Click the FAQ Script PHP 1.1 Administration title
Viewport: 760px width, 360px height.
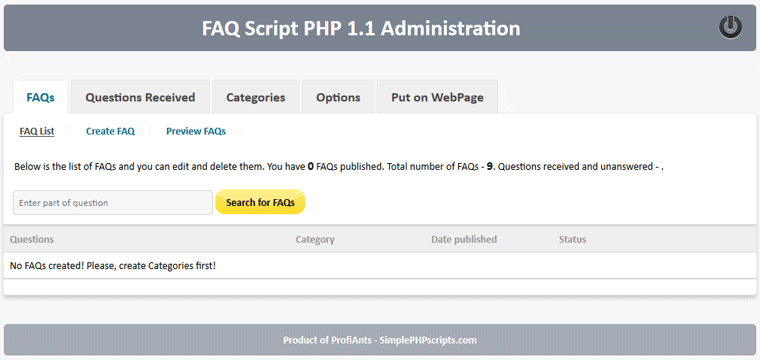click(x=361, y=28)
